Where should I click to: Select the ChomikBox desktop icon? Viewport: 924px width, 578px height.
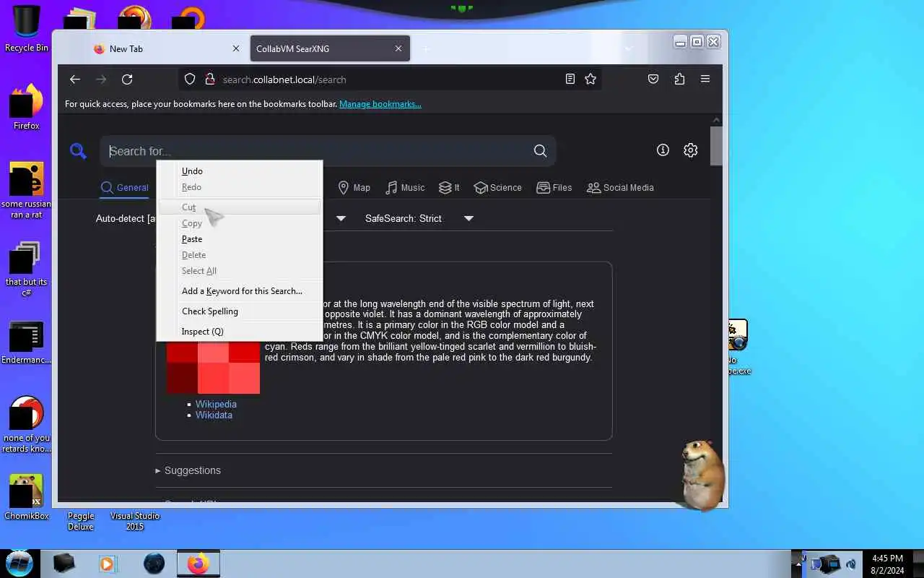[x=27, y=497]
